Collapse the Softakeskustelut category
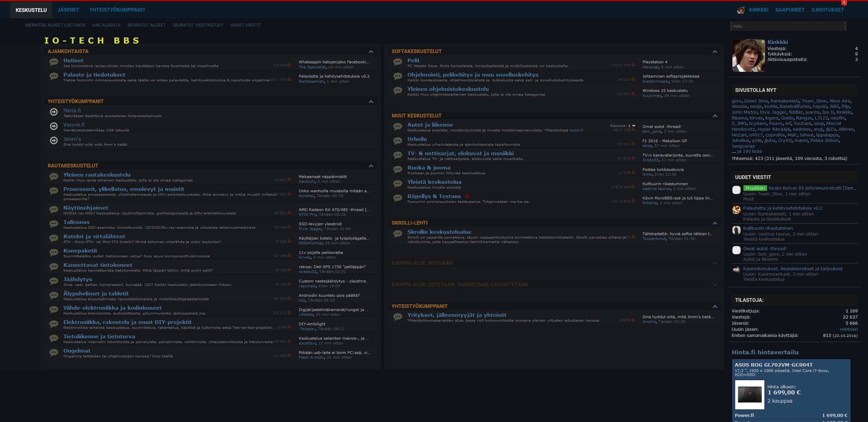Image resolution: width=868 pixels, height=422 pixels. [x=715, y=52]
